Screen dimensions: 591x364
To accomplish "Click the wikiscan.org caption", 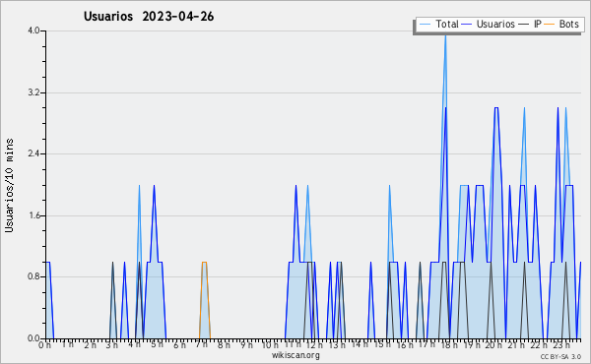I will tap(295, 355).
